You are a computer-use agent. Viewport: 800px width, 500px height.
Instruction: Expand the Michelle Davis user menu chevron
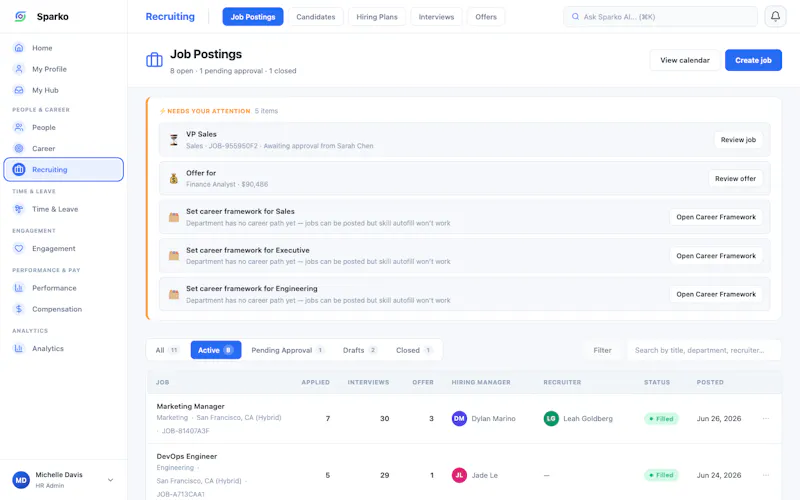coord(110,480)
